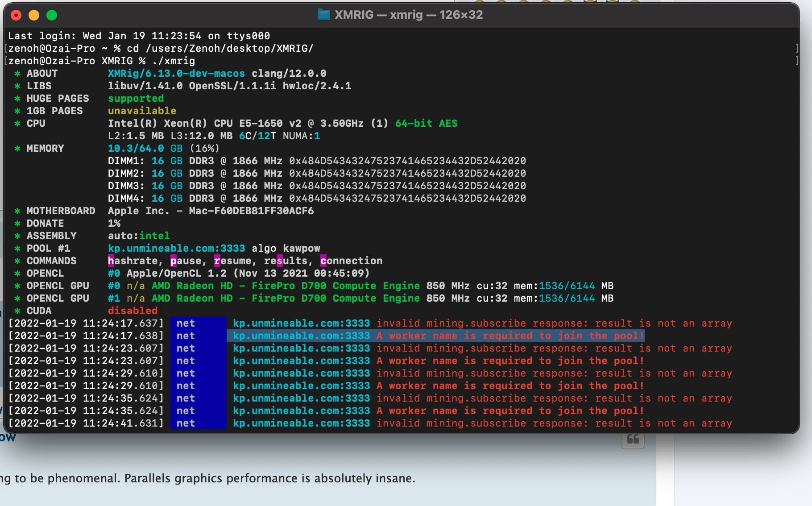Screen dimensions: 812x506
Task: Close the XMRIG terminal window with the red button
Action: pos(16,15)
